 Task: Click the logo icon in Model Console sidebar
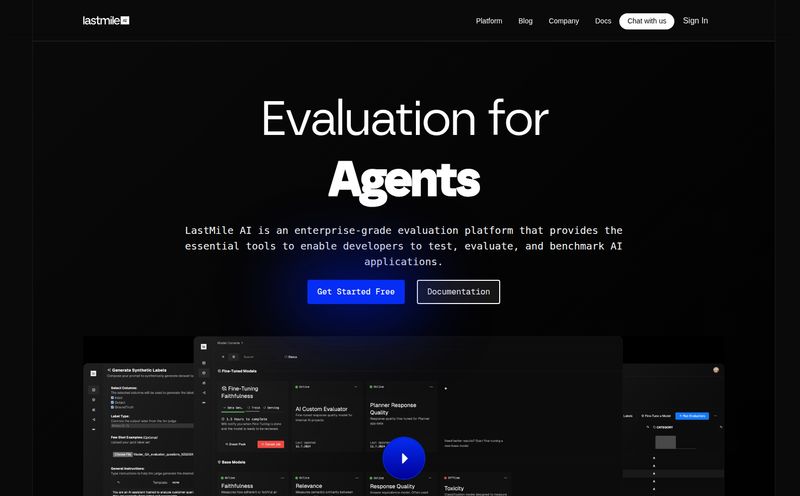coord(204,346)
